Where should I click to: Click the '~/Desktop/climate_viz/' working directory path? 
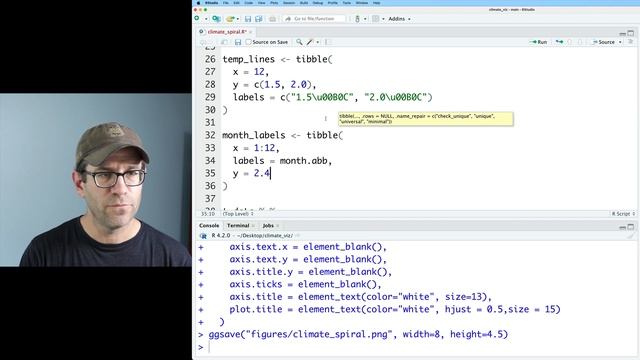tap(264, 236)
